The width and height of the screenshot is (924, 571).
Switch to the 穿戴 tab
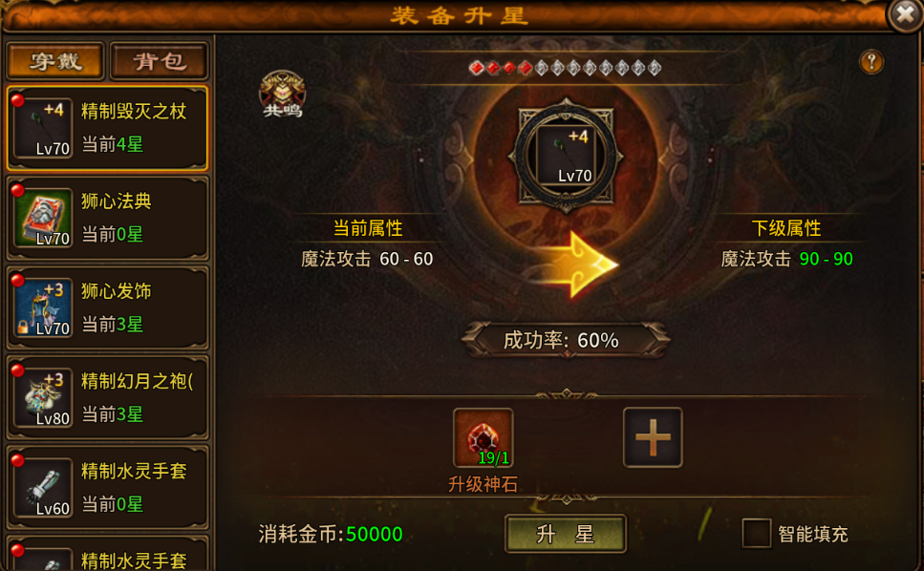pos(55,60)
